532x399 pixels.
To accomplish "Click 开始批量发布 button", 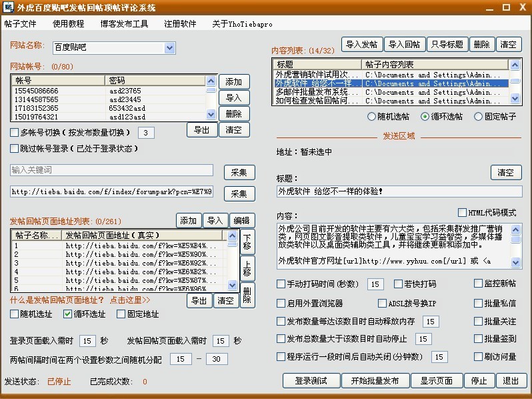I will click(375, 381).
